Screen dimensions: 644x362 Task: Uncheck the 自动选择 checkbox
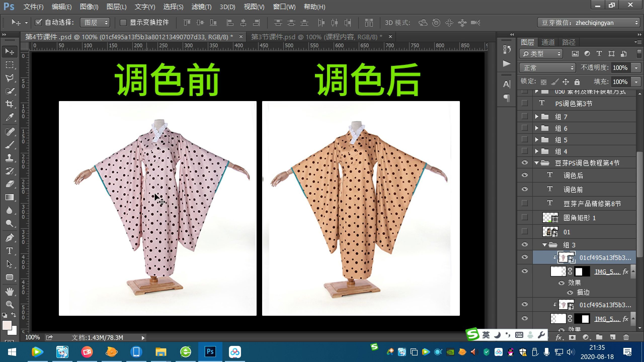point(38,23)
